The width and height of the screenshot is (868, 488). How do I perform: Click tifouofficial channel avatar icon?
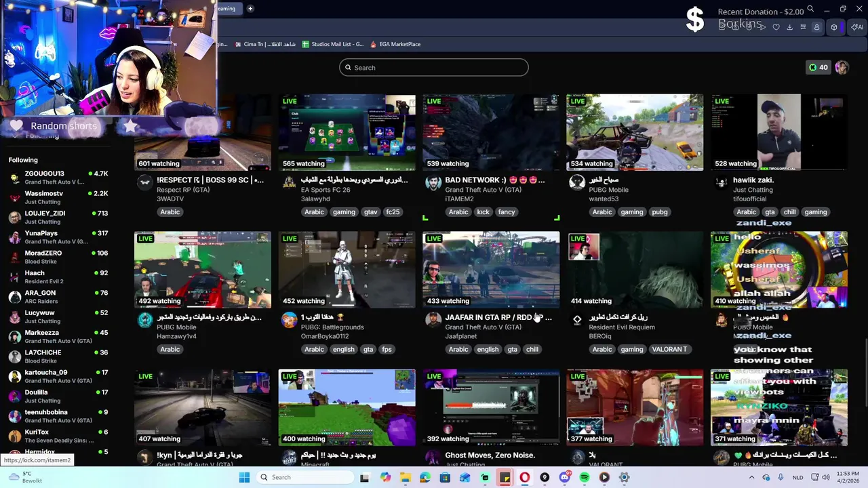point(721,182)
